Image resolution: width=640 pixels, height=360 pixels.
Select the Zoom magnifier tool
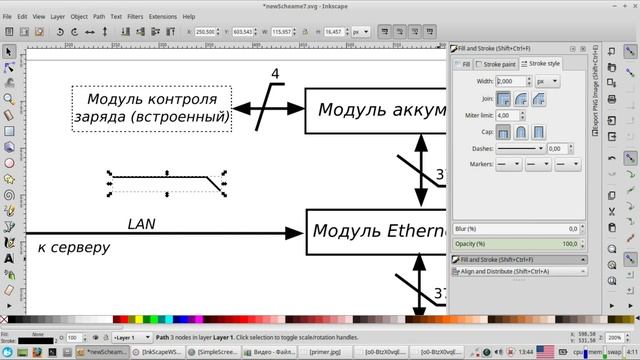9,99
